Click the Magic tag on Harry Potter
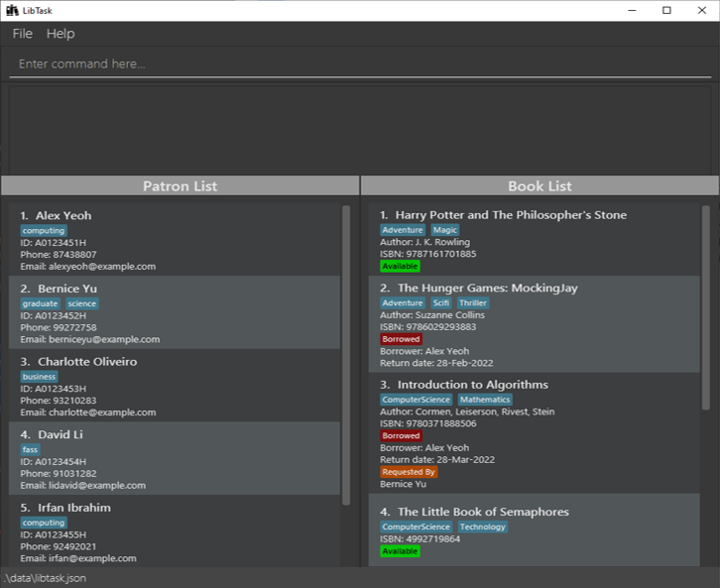This screenshot has width=720, height=588. click(x=445, y=230)
